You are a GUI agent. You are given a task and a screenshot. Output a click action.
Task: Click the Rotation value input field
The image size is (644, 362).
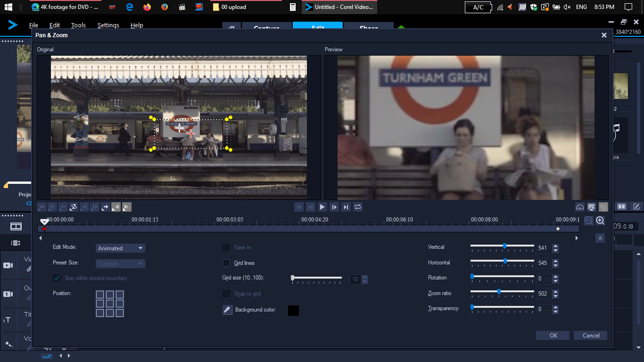point(544,279)
